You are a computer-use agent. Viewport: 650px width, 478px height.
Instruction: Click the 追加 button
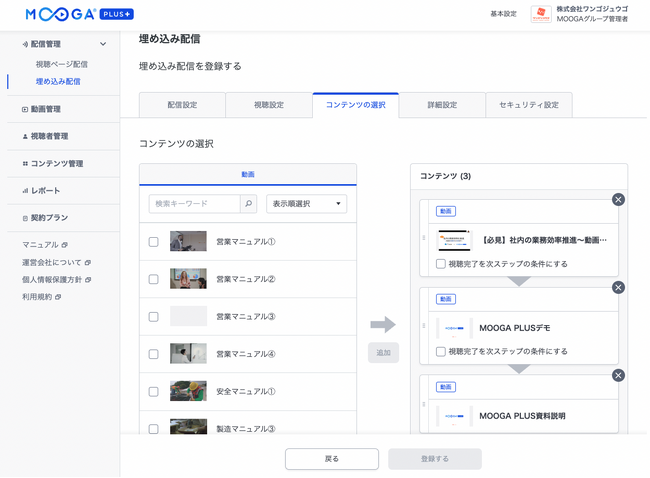(x=383, y=353)
